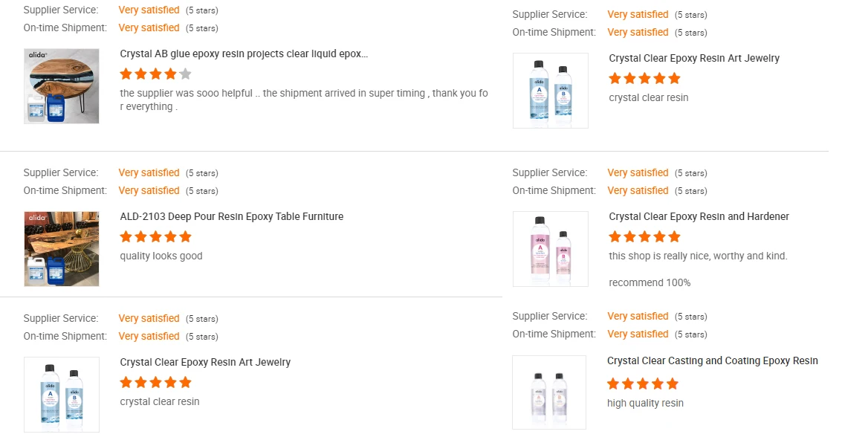Click first orange star under Crystal AB glue title

[126, 74]
